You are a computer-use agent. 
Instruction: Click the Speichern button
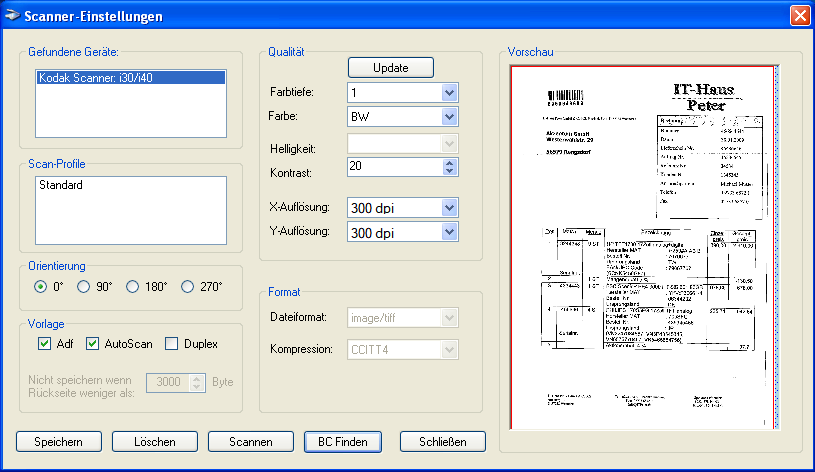[x=59, y=442]
